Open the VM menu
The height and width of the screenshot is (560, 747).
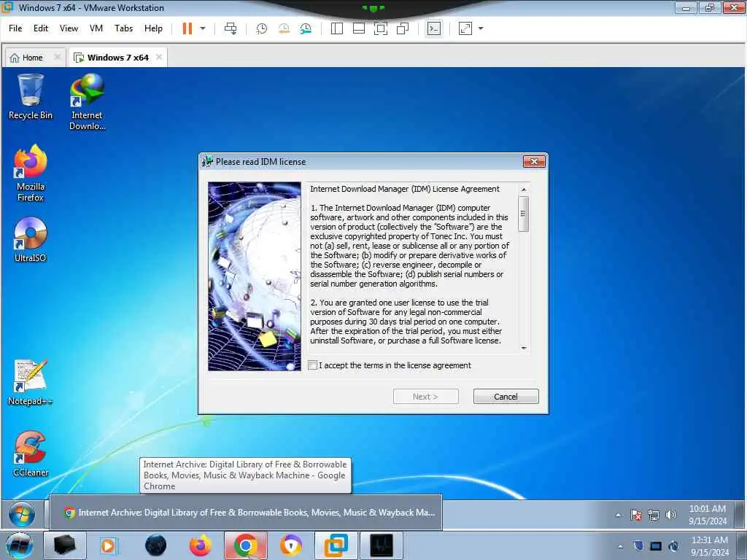(96, 28)
